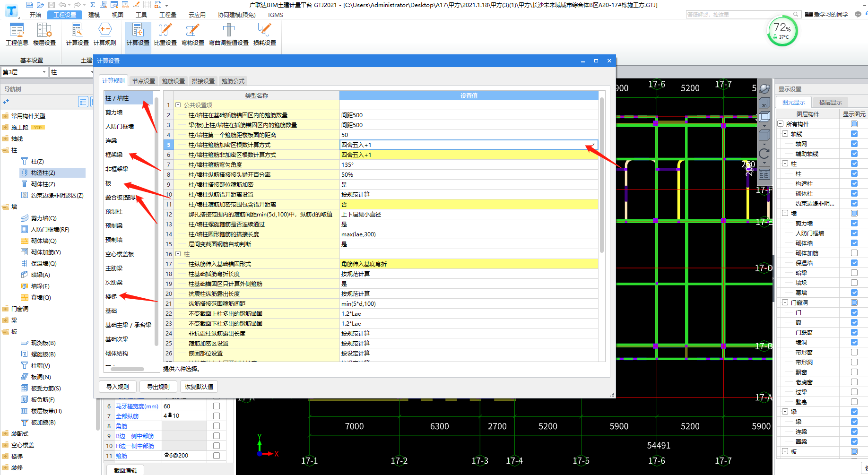
Task: Click 恢复默认值 button
Action: pos(199,387)
